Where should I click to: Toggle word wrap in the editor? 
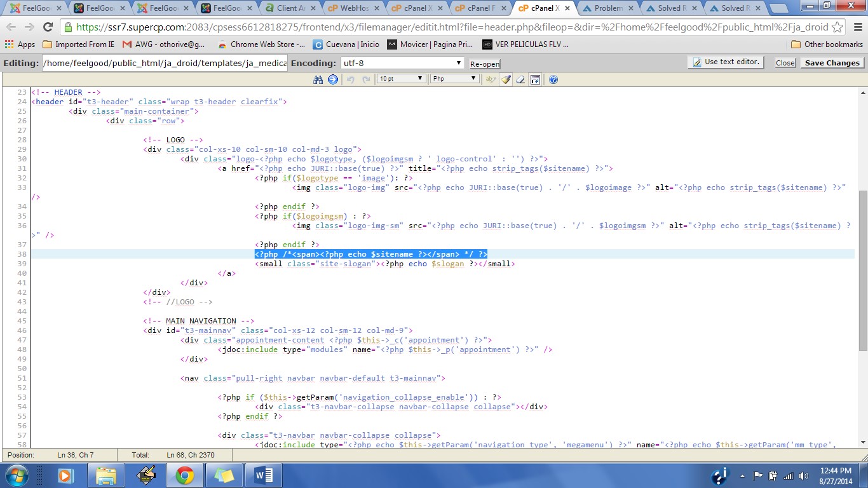click(536, 79)
